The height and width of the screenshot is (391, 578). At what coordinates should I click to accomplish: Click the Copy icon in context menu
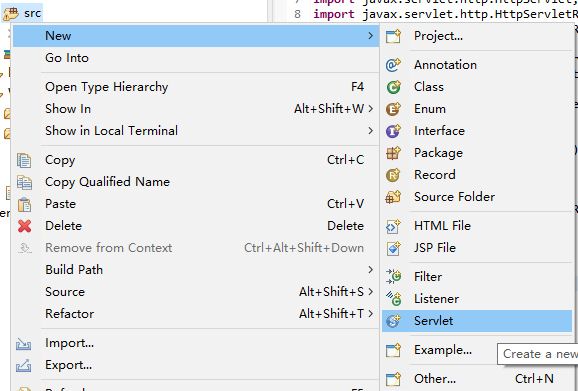(x=24, y=160)
